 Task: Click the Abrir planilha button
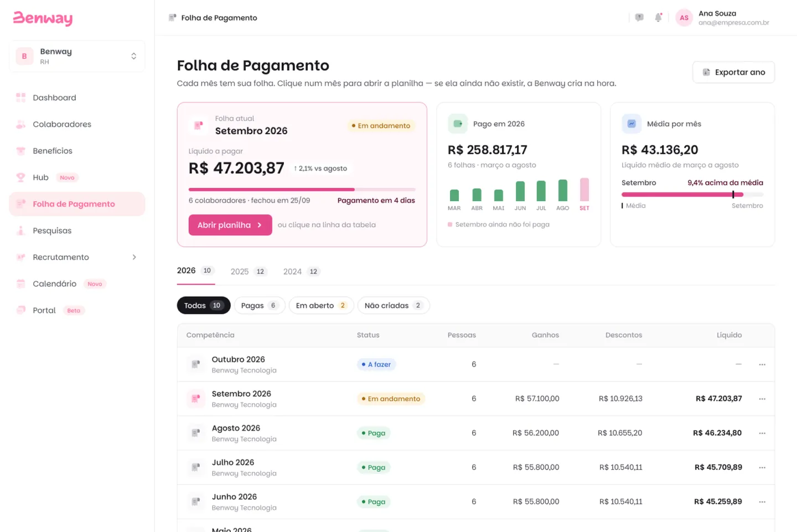pyautogui.click(x=230, y=225)
